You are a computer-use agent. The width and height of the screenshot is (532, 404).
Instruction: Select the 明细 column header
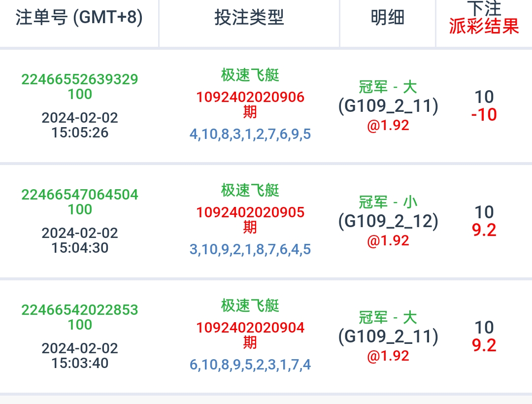tap(388, 18)
